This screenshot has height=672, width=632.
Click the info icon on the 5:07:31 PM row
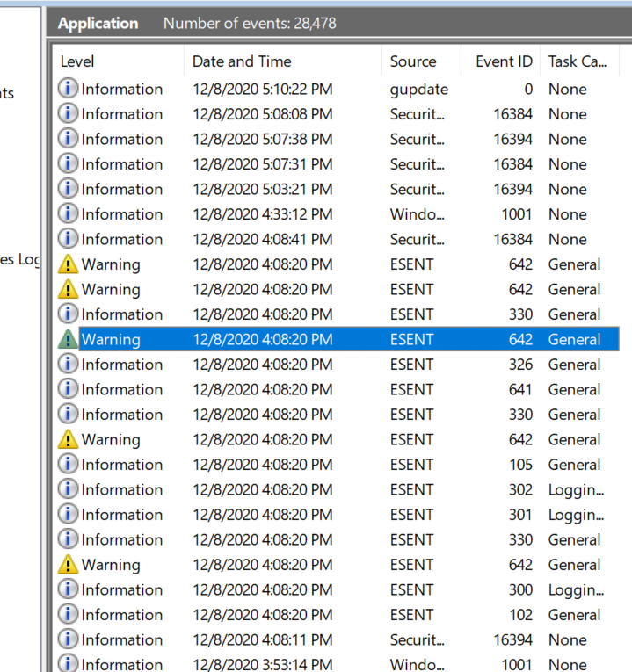point(68,163)
